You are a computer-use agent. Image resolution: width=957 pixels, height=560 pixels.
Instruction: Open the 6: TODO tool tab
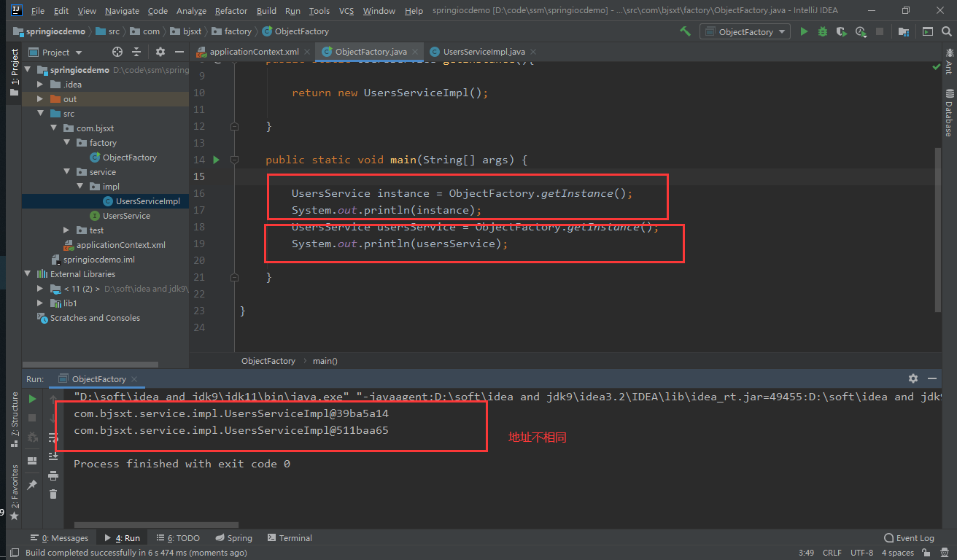pyautogui.click(x=179, y=538)
